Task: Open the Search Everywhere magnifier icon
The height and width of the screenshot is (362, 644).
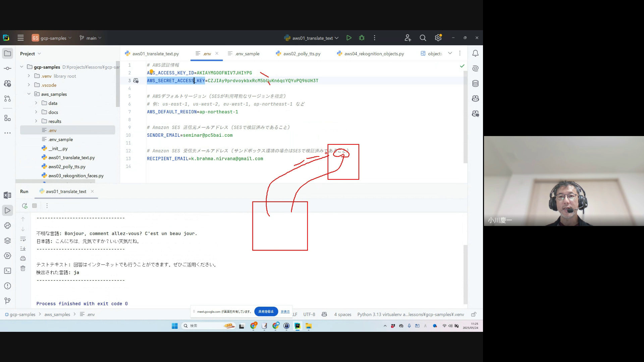Action: coord(423,38)
